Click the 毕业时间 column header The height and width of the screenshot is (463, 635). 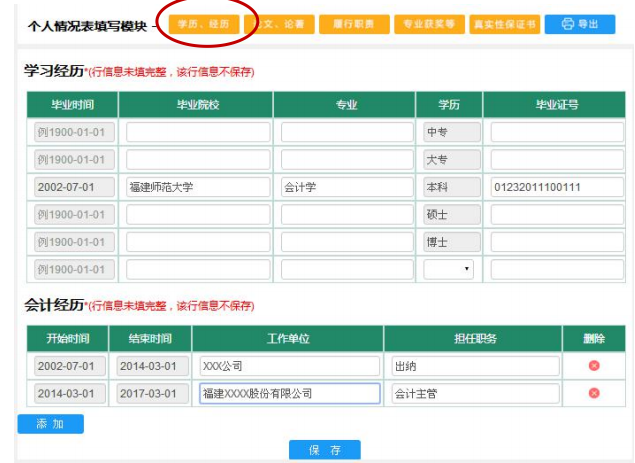pos(72,105)
